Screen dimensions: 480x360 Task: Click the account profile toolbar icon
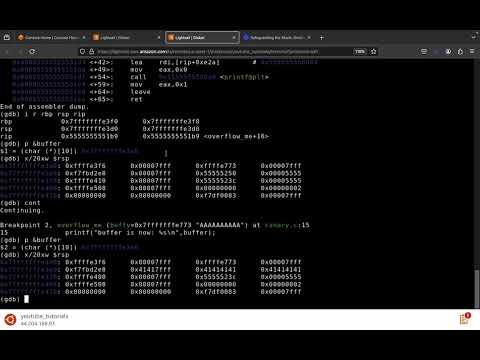click(x=448, y=52)
